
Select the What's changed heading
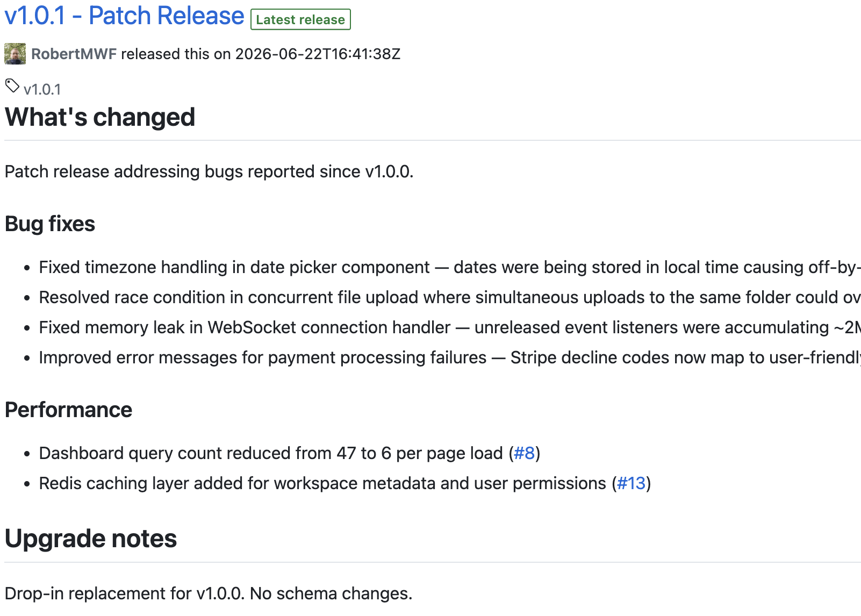pyautogui.click(x=100, y=117)
